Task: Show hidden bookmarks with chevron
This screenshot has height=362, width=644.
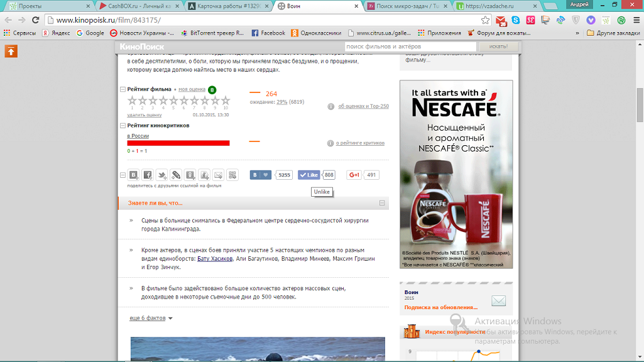Action: coord(577,33)
